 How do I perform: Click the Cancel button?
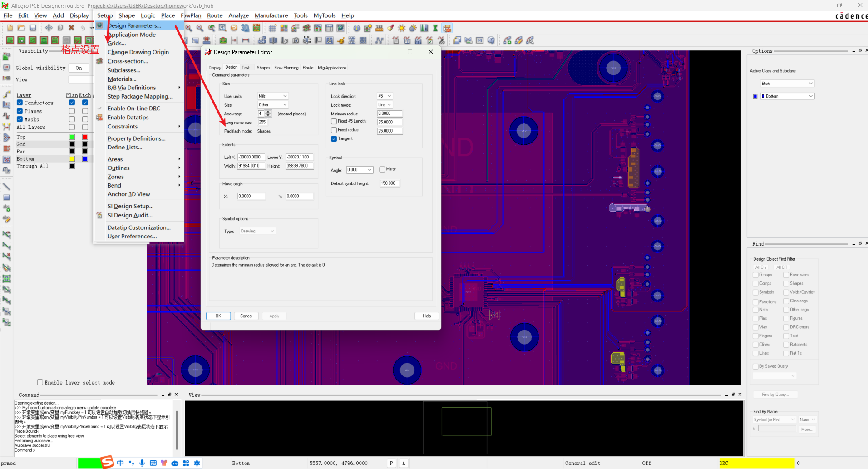[x=247, y=316]
